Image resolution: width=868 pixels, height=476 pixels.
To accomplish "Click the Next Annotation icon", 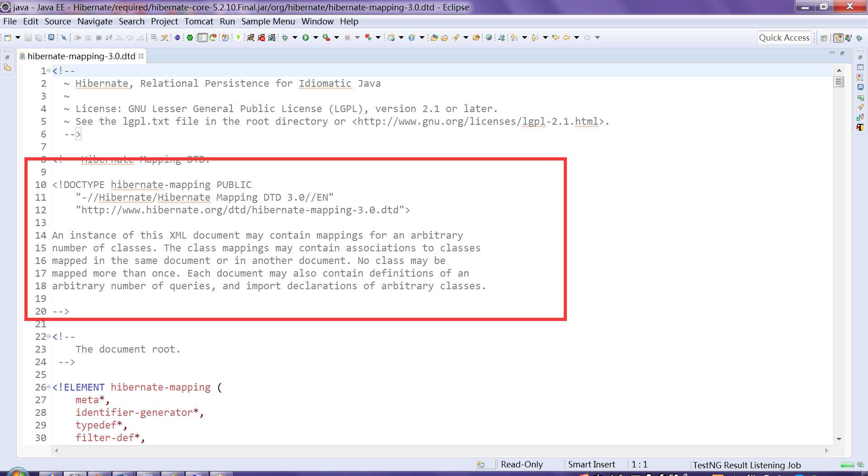I will [514, 38].
